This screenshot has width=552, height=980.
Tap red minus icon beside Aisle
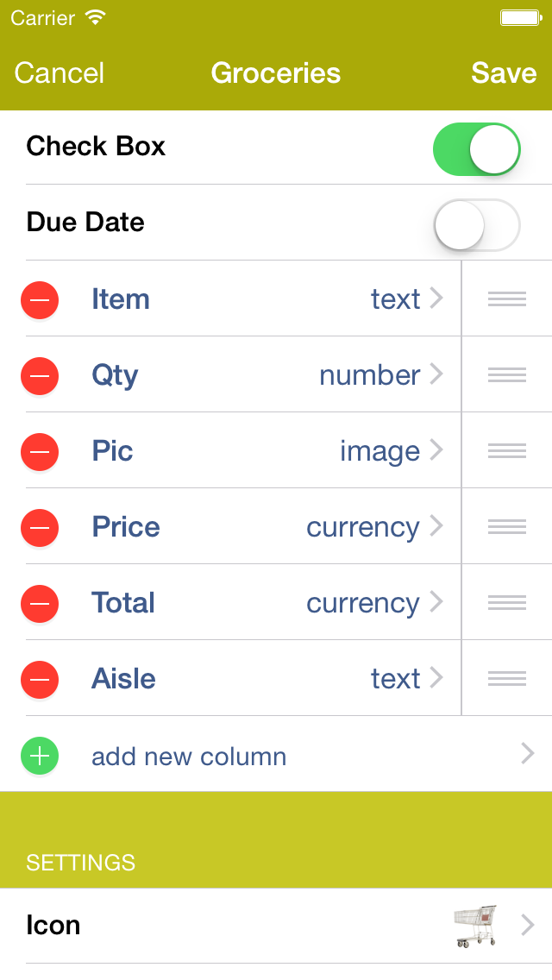[x=40, y=680]
